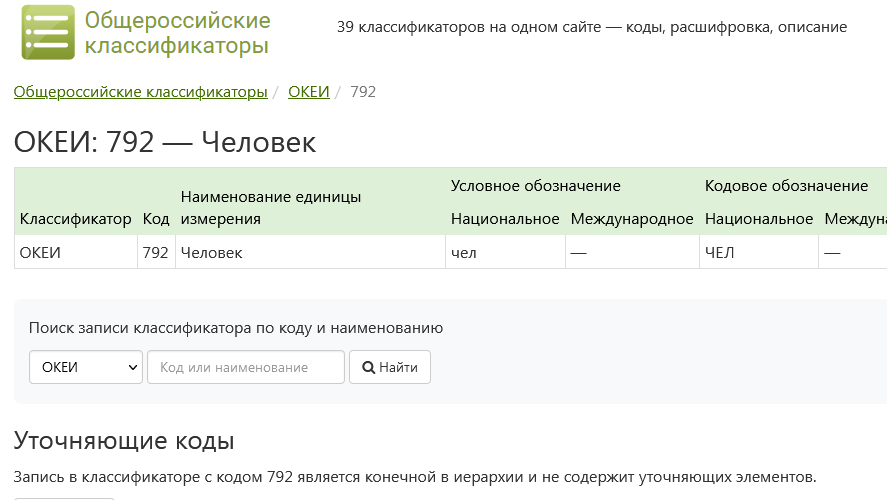This screenshot has height=500, width=887.
Task: Click the 'Классификатор' column header
Action: pyautogui.click(x=75, y=219)
